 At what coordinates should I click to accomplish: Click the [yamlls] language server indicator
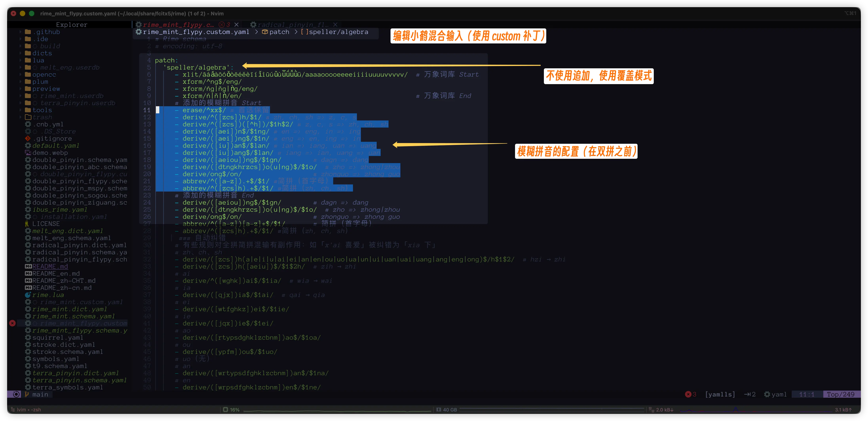720,394
